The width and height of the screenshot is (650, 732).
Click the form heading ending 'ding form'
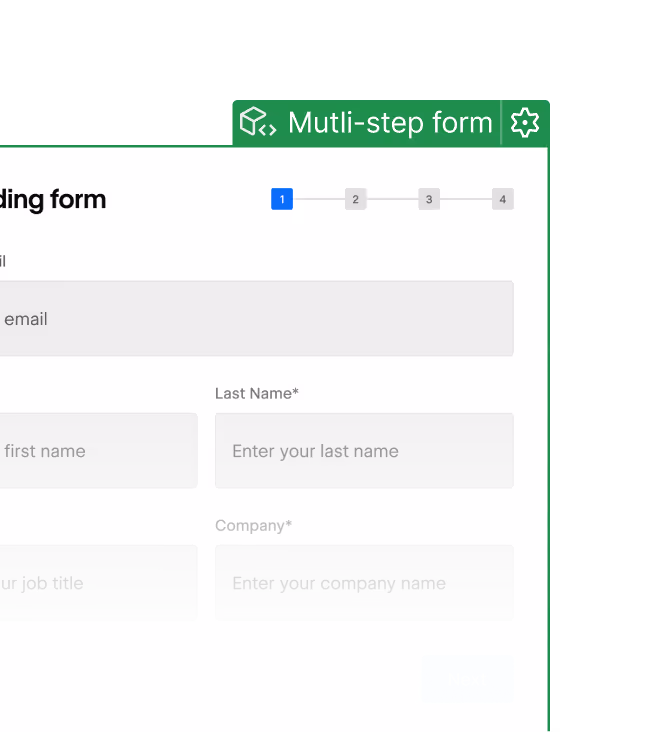point(53,199)
